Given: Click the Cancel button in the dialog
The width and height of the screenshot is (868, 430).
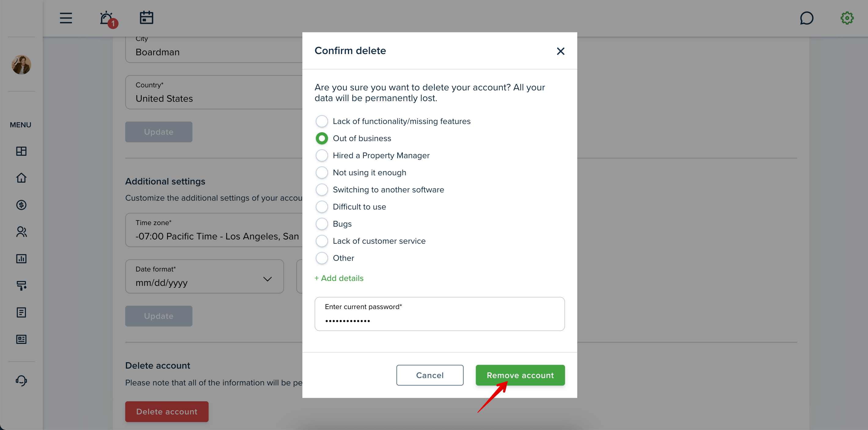Looking at the screenshot, I should click(x=430, y=375).
